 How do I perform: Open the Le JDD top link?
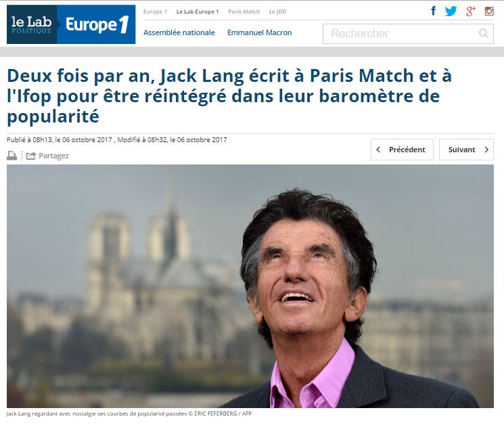point(277,12)
